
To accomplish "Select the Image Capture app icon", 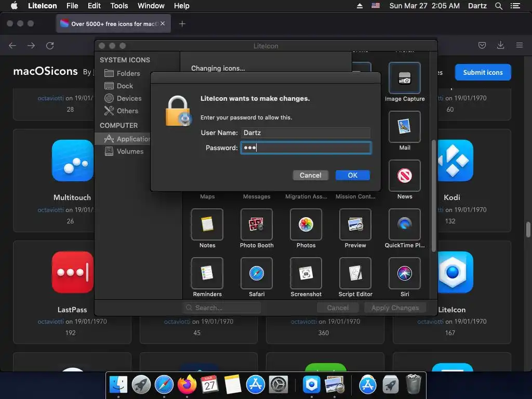I will 404,78.
